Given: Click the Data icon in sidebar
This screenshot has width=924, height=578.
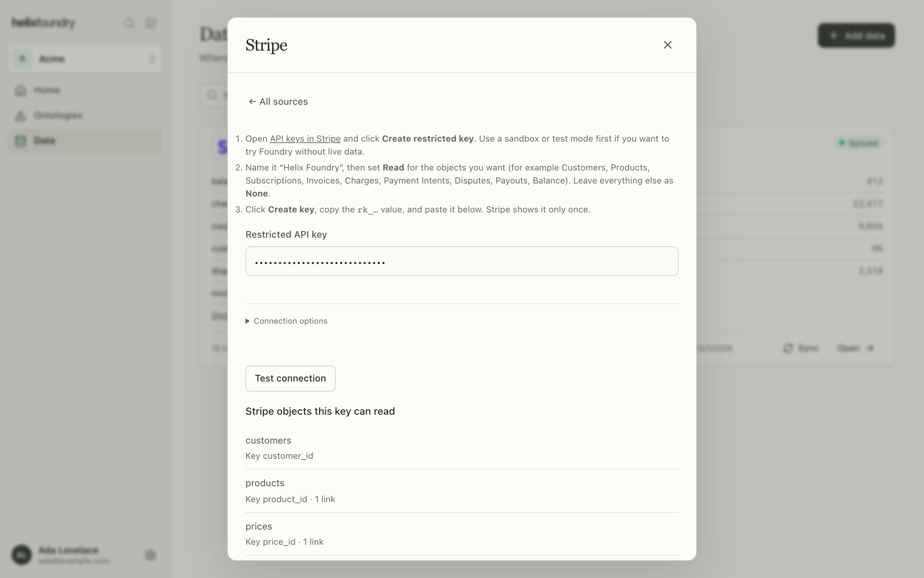Looking at the screenshot, I should [x=21, y=141].
